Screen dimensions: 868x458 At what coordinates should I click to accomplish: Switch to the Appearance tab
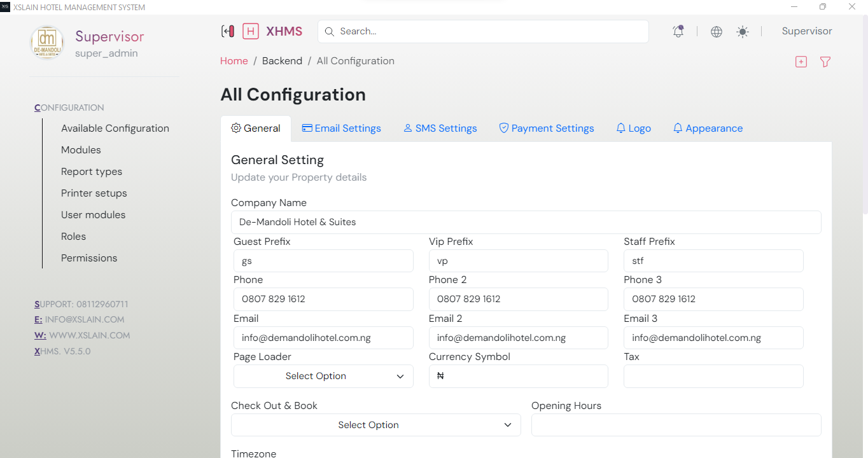click(x=708, y=128)
